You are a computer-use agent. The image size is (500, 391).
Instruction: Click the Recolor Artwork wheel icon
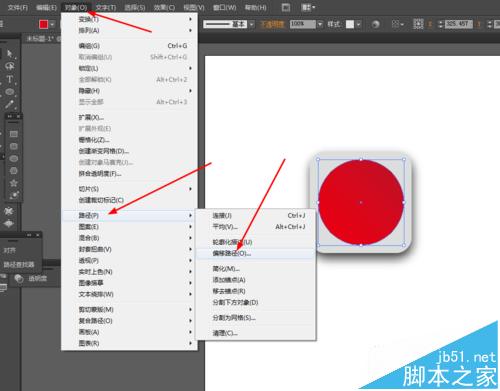click(x=376, y=24)
